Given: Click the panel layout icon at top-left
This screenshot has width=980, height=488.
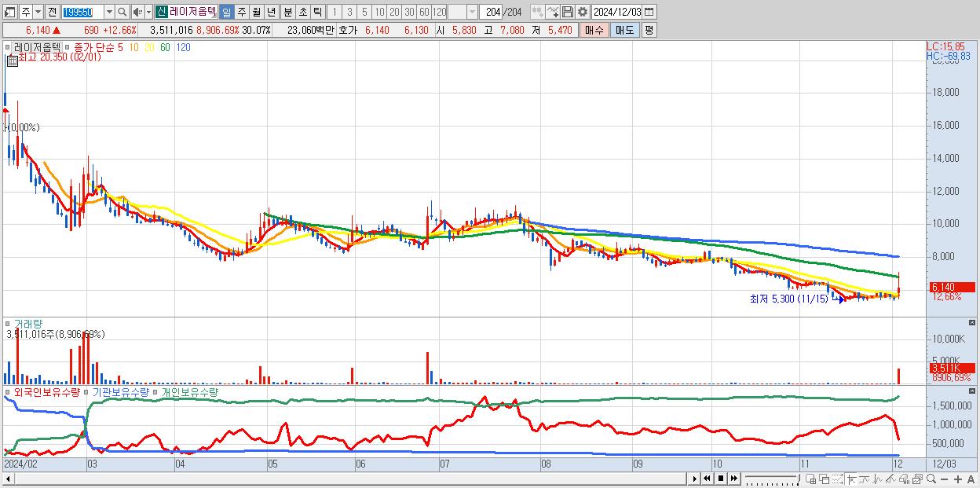Looking at the screenshot, I should click(x=9, y=12).
